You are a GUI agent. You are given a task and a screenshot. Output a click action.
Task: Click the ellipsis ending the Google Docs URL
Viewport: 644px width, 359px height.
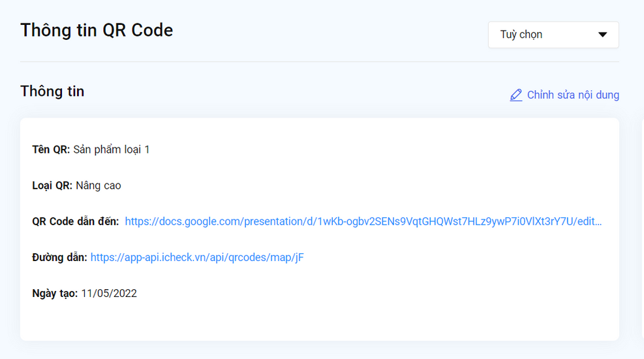point(598,221)
